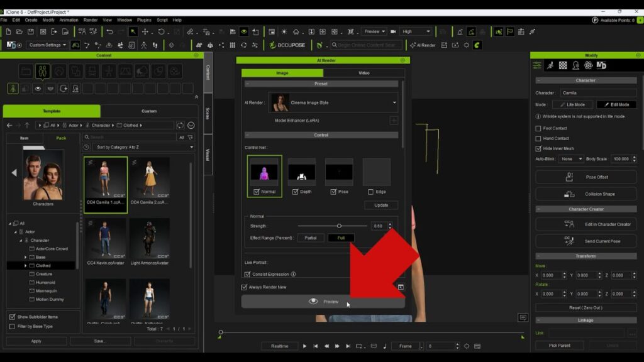Open the checkerboard Material tab in Modify
644x362 pixels.
click(x=563, y=65)
